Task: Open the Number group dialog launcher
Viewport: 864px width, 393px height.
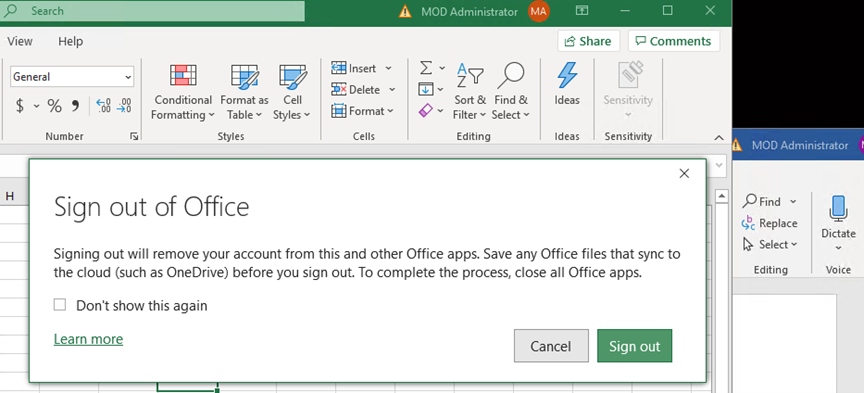Action: [134, 136]
